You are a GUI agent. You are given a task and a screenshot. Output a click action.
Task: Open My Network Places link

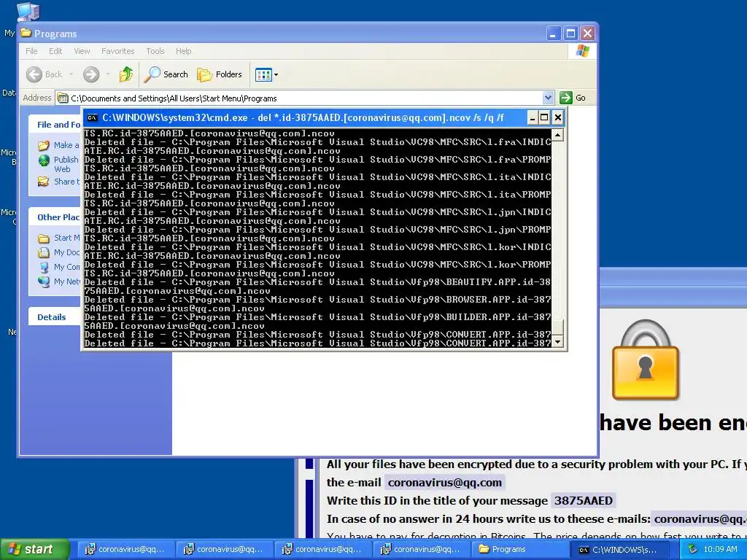66,281
